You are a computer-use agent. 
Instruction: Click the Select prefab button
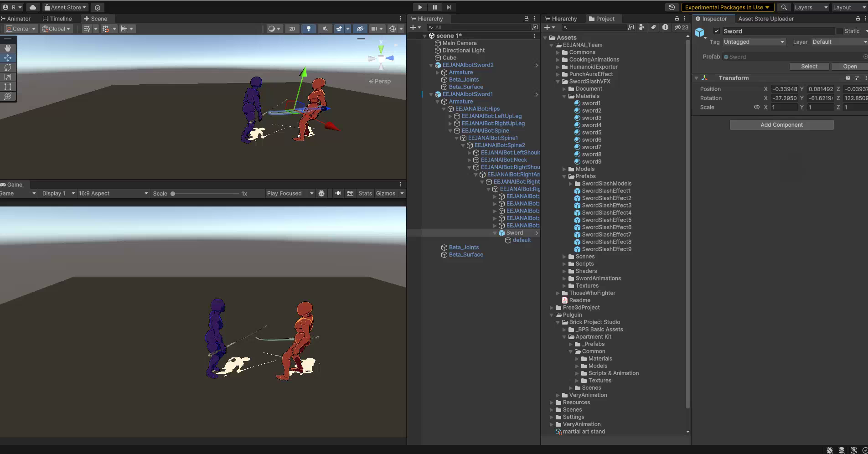[x=809, y=67]
